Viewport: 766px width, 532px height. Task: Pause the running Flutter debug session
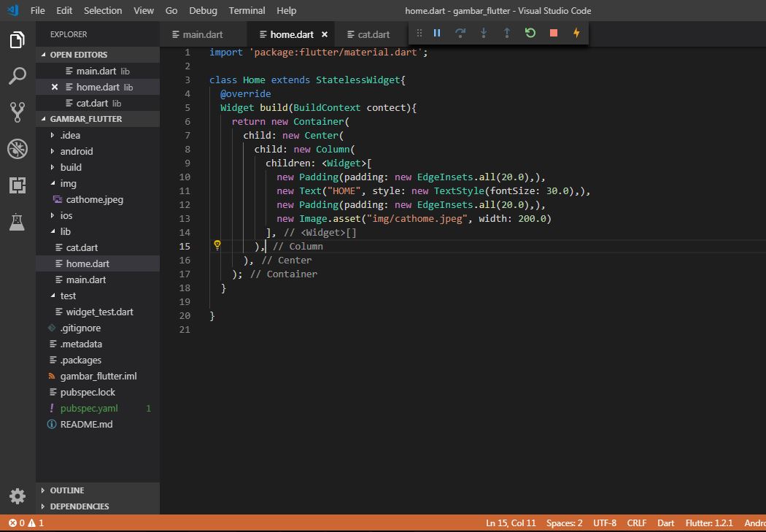(436, 33)
